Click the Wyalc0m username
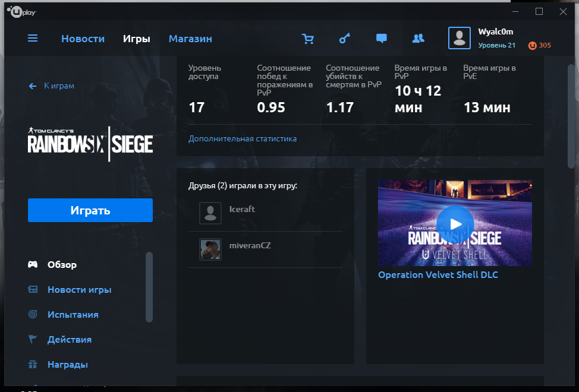This screenshot has width=579, height=392. pos(496,31)
